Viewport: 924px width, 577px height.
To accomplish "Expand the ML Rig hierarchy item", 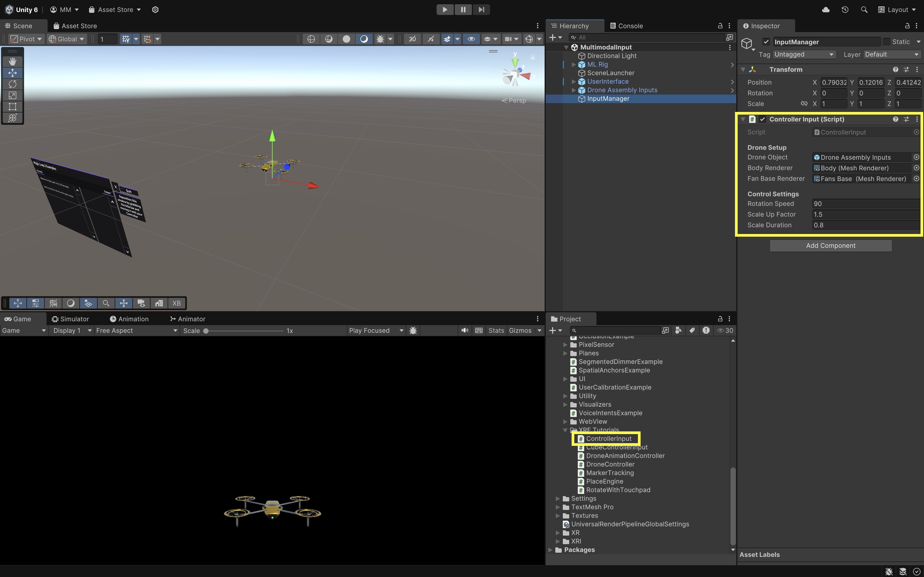I will tap(573, 64).
